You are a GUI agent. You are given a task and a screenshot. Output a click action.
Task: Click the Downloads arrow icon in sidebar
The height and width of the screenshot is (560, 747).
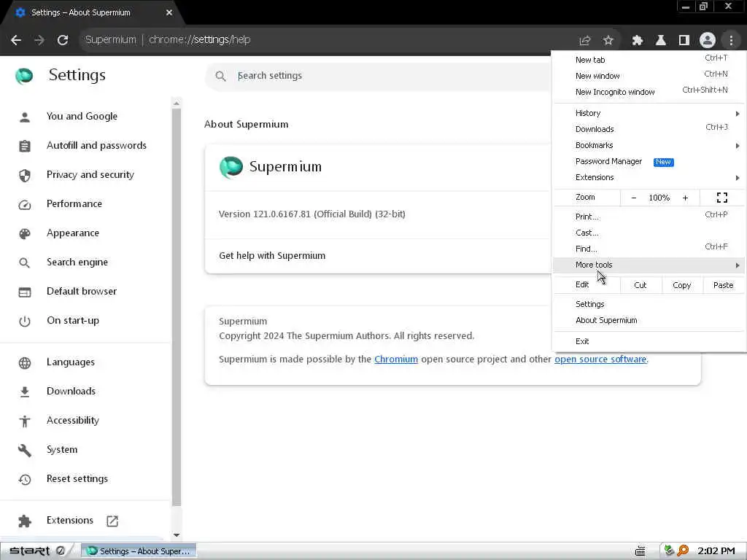click(25, 392)
